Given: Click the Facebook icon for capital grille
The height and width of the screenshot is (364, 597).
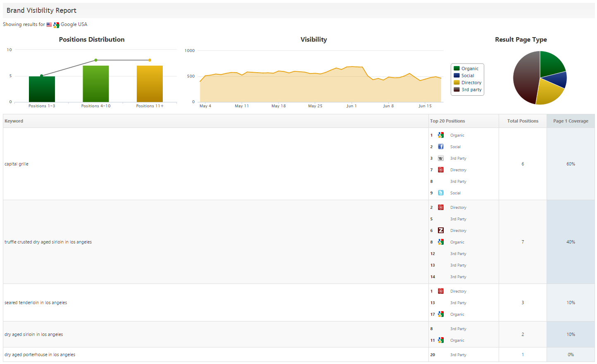Looking at the screenshot, I should 441,147.
